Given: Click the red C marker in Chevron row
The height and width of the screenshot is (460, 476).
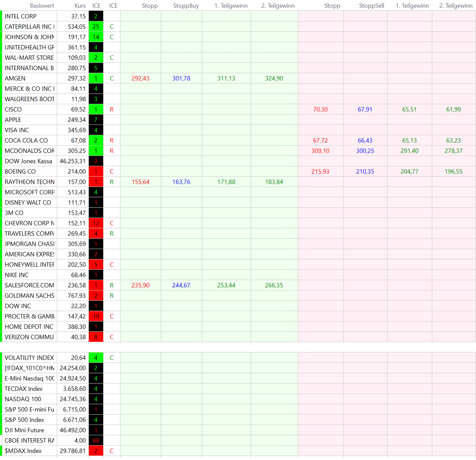Looking at the screenshot, I should 112,223.
